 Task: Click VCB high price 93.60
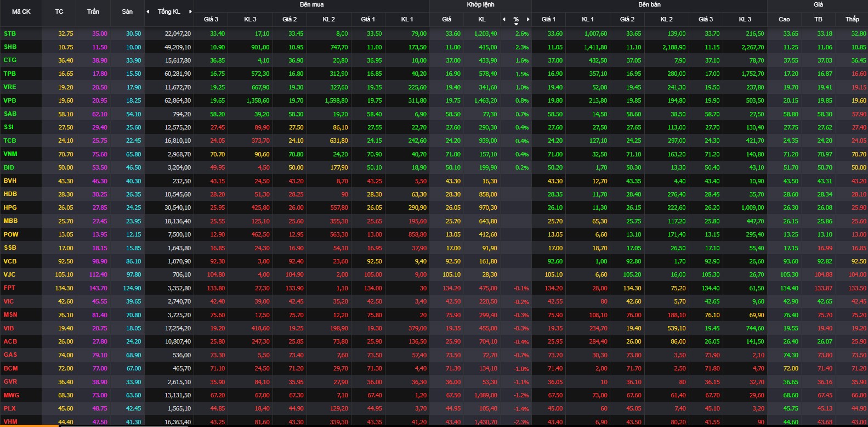pos(791,261)
